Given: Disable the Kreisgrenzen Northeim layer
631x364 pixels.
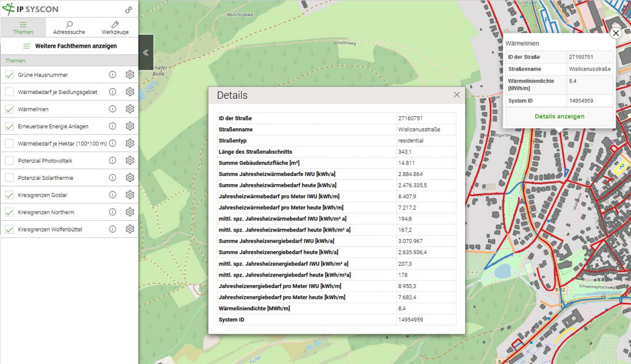Looking at the screenshot, I should coord(9,212).
